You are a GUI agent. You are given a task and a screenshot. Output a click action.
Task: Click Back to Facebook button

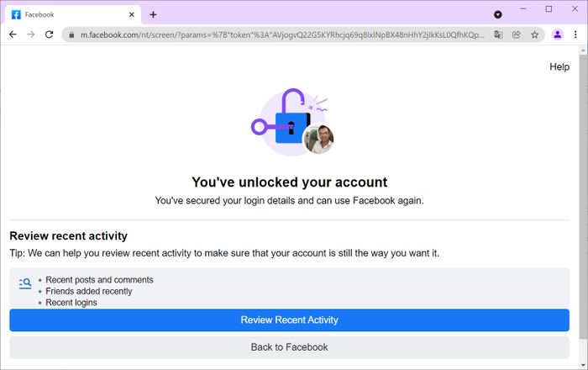click(x=289, y=347)
